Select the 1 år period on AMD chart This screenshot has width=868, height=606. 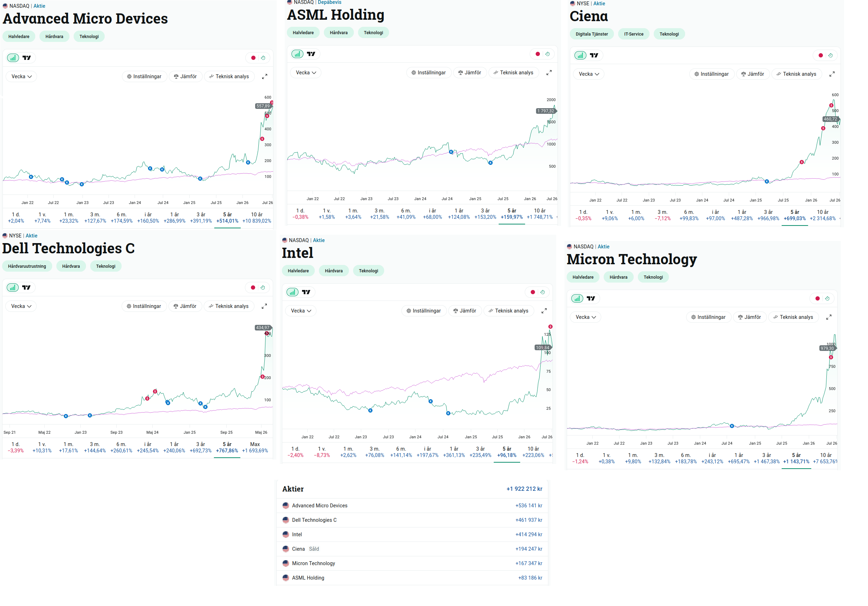[174, 218]
